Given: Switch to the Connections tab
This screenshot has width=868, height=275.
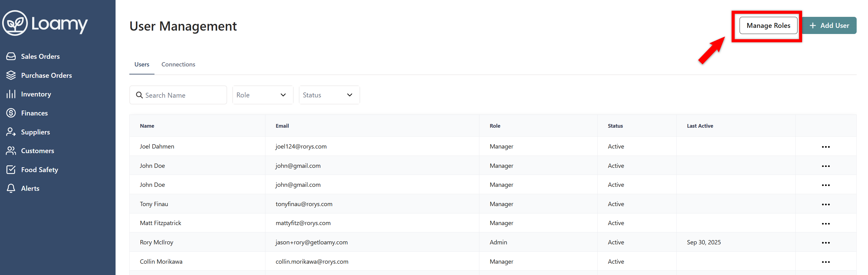Looking at the screenshot, I should [178, 64].
